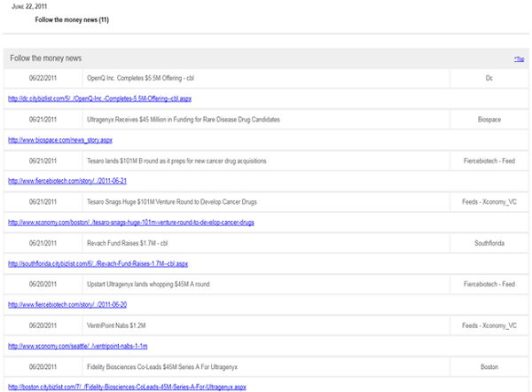
Task: Click 'Feeds - Xconomy_VC' in VentriPoint row
Action: (489, 325)
